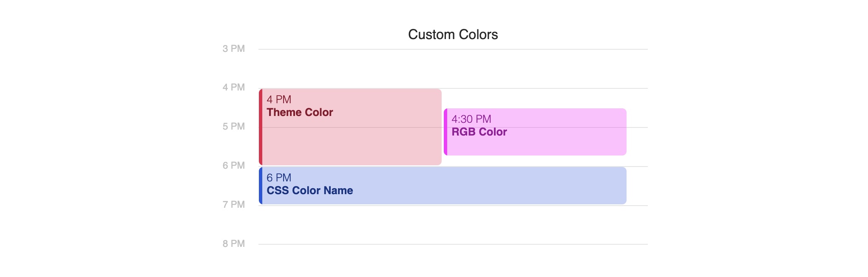Click the Custom Colors heading
Viewport: 868px width, 277px height.
(453, 34)
